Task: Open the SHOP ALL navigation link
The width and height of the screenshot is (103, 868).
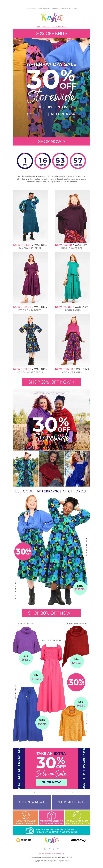Action: pos(46,27)
